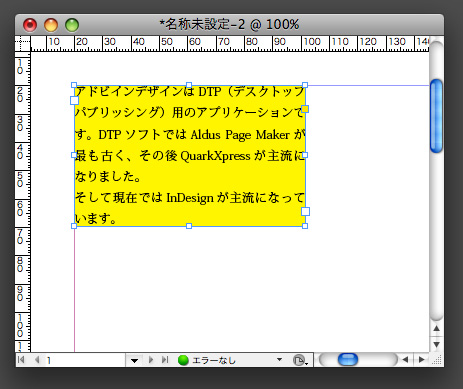
Task: Click the エラーなし status text
Action: coord(214,361)
